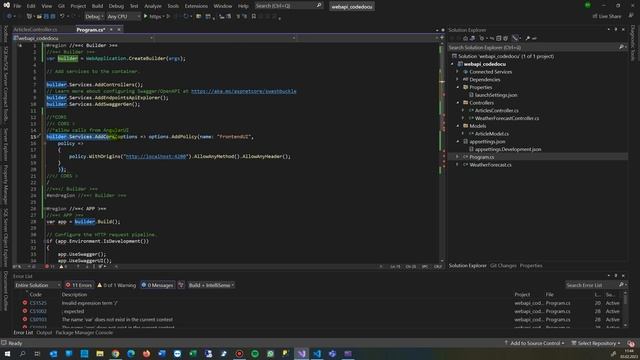This screenshot has width=640, height=360.
Task: Open the Any CPU platform dropdown
Action: pyautogui.click(x=123, y=16)
